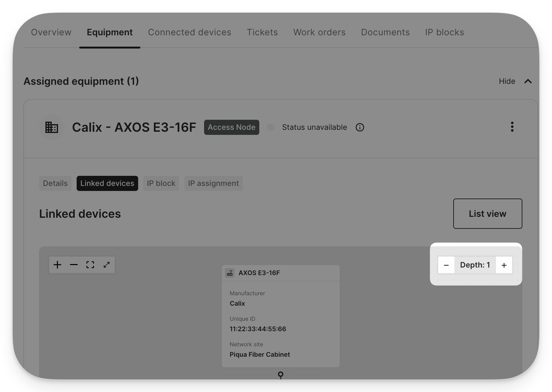552x392 pixels.
Task: Click Piqua Fiber Cabinet network site
Action: 260,355
